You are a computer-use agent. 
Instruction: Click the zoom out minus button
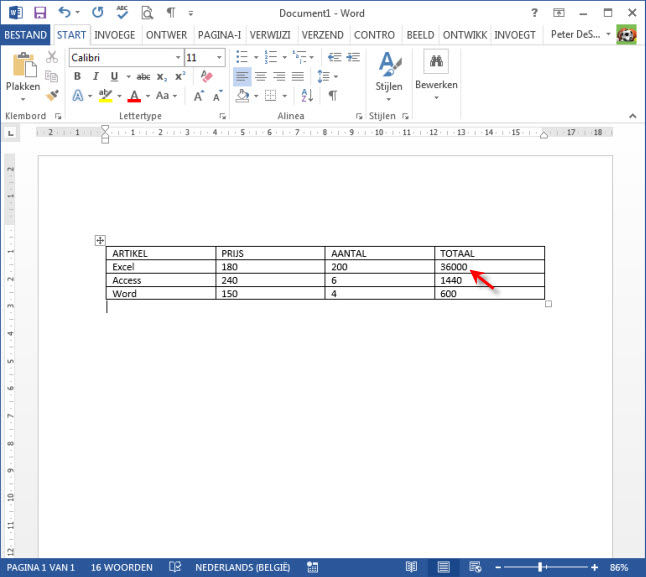tap(498, 568)
